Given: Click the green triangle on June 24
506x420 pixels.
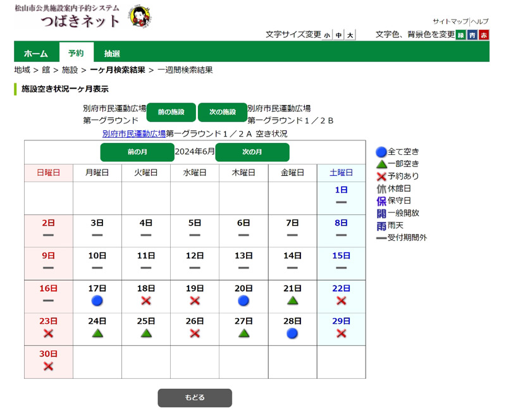Looking at the screenshot, I should pyautogui.click(x=97, y=332).
